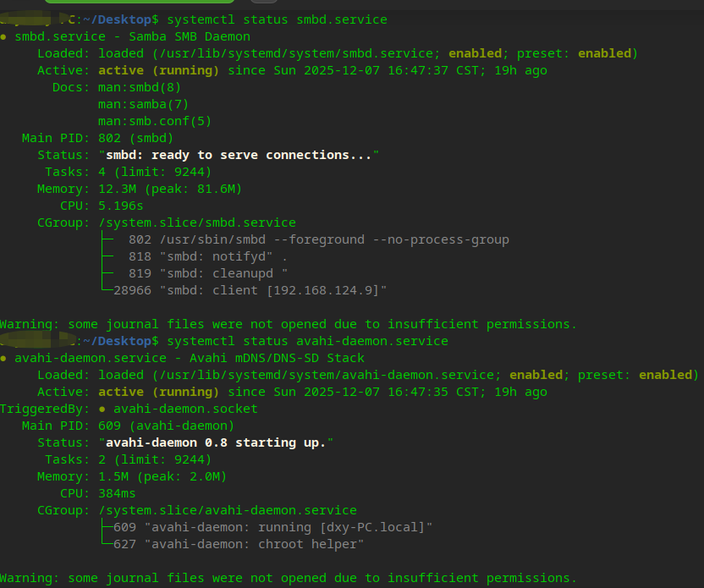The image size is (704, 588).
Task: Click the "systemctl status smbd.service" command text
Action: [x=277, y=19]
